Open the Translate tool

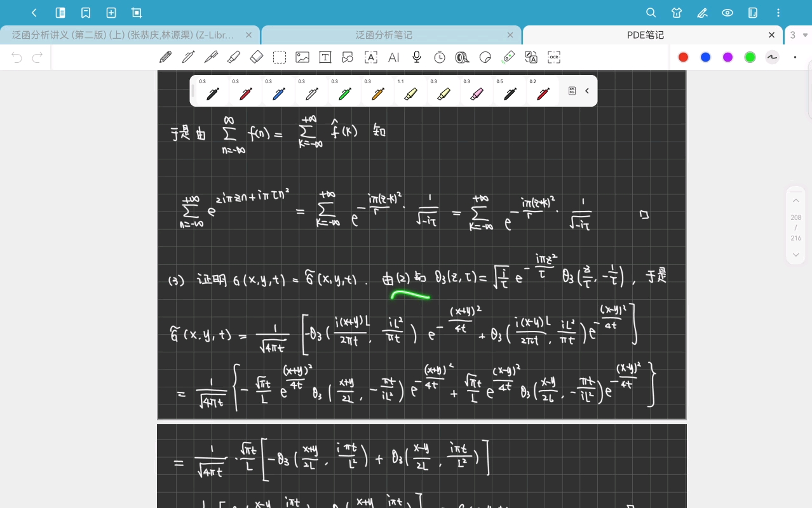coord(531,57)
